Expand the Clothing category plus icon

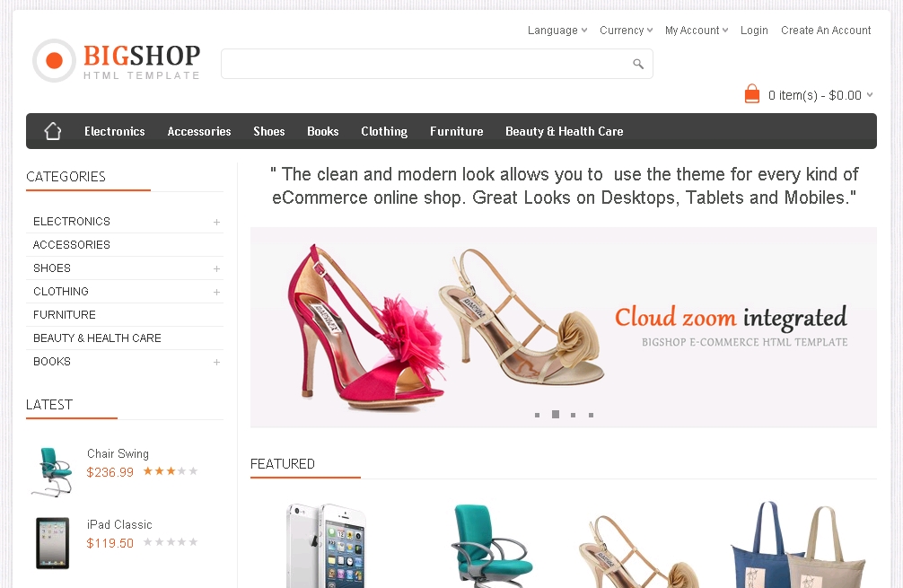(216, 292)
